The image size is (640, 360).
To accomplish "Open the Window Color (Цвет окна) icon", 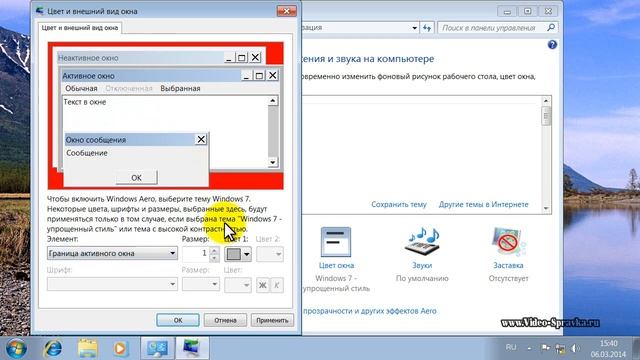I will pyautogui.click(x=336, y=242).
